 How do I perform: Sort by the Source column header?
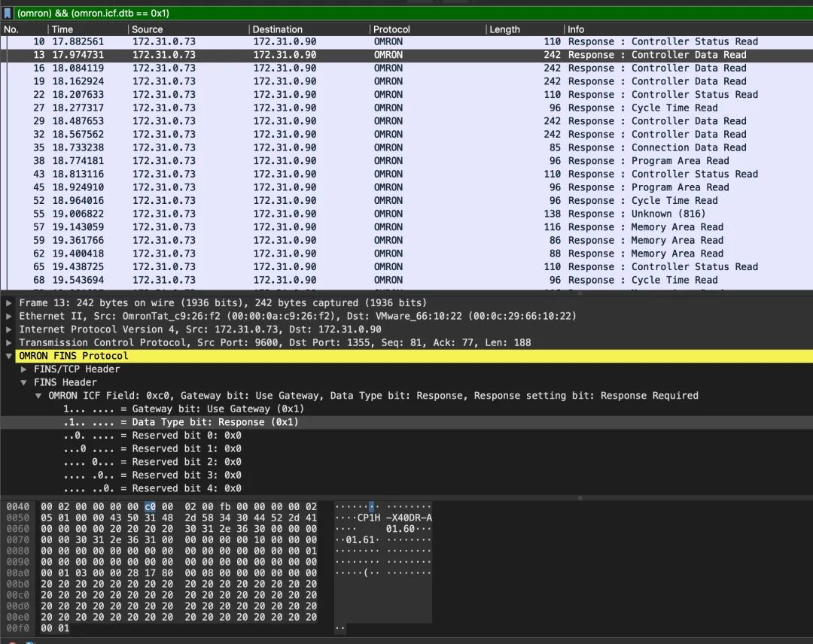[x=188, y=29]
